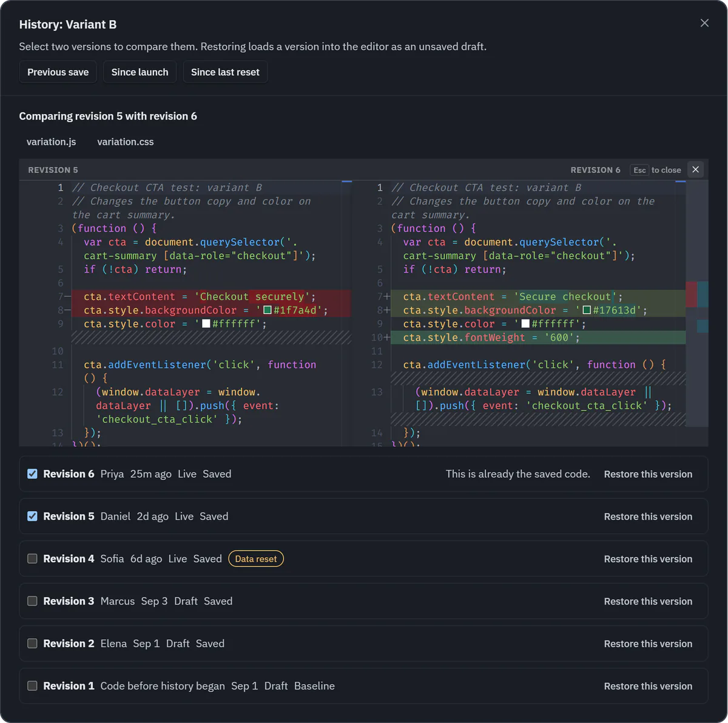Click the Baseline status label
728x723 pixels.
(x=314, y=686)
